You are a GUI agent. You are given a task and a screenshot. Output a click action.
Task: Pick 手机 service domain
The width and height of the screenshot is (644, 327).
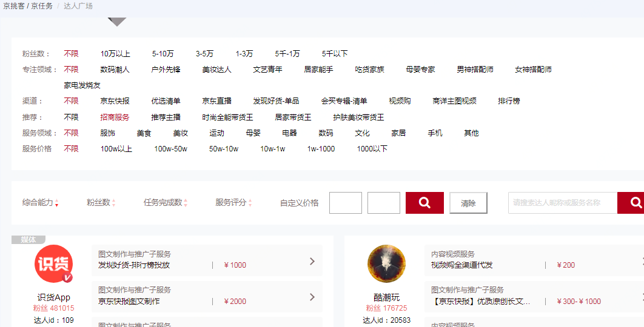pos(435,133)
